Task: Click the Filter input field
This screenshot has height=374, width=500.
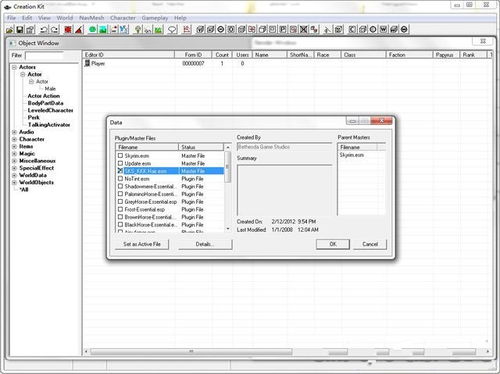Action: (x=44, y=56)
